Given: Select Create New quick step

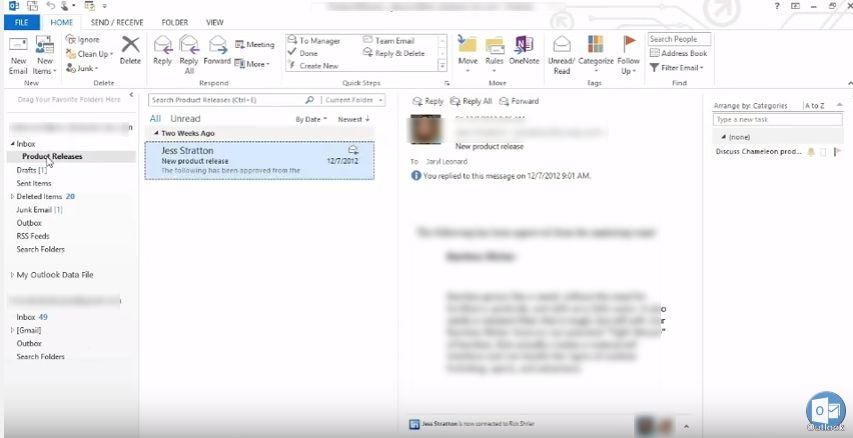Looking at the screenshot, I should click(x=313, y=66).
